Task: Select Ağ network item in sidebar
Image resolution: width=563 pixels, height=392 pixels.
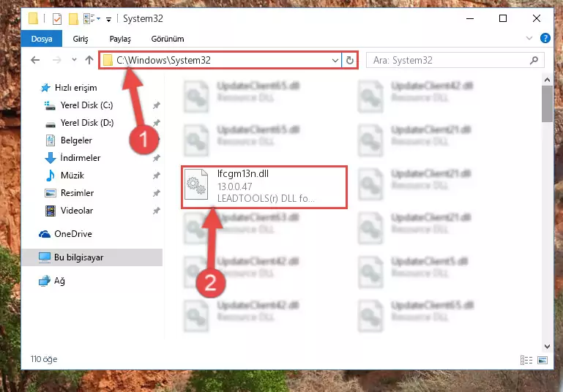Action: [x=59, y=281]
